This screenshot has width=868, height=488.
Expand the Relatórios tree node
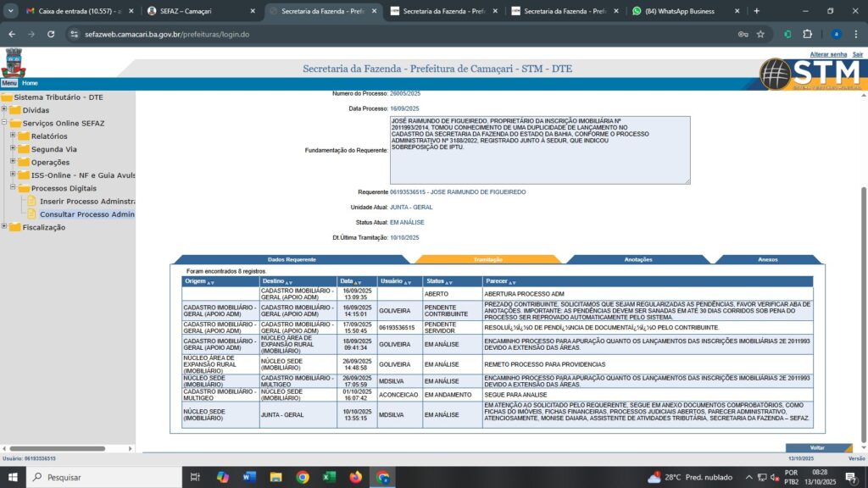(14, 136)
